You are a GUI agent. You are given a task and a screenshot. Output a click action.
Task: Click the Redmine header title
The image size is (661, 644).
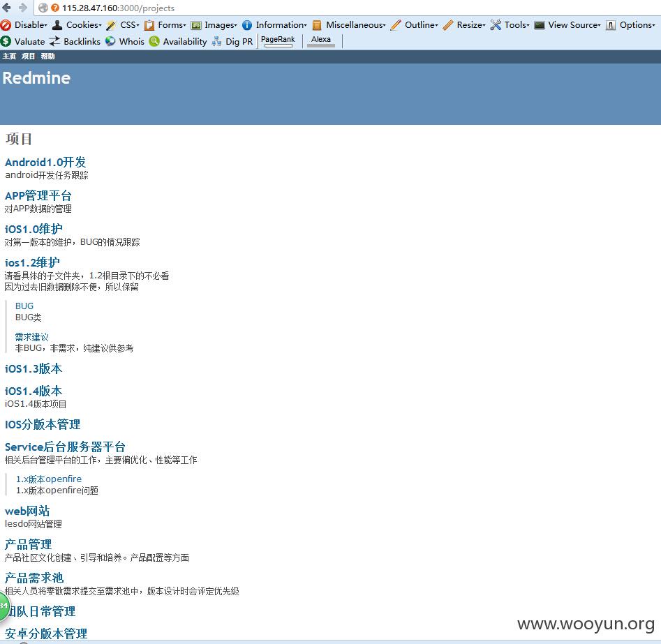coord(37,78)
